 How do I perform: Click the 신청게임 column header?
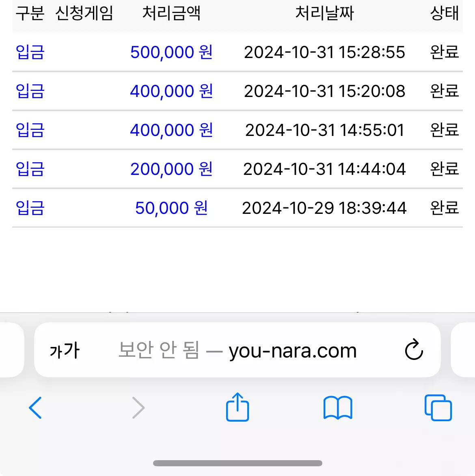[x=84, y=13]
